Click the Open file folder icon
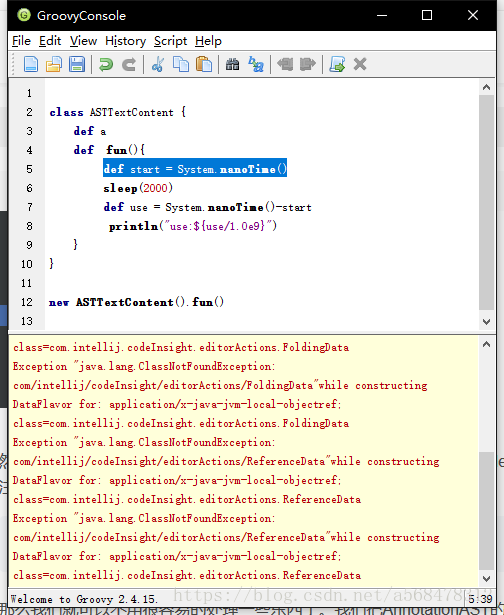 click(54, 64)
